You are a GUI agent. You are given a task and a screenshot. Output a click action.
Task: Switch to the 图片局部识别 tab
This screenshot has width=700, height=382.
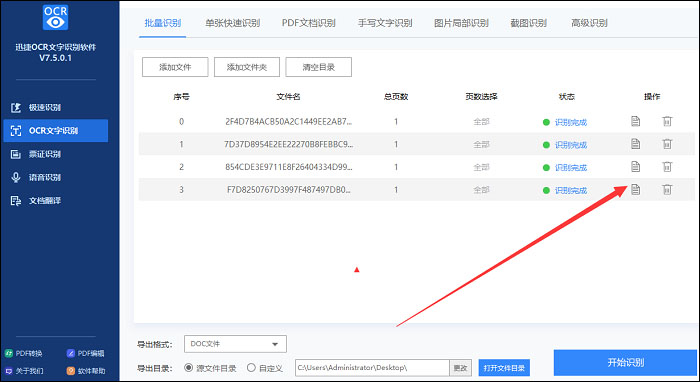461,23
